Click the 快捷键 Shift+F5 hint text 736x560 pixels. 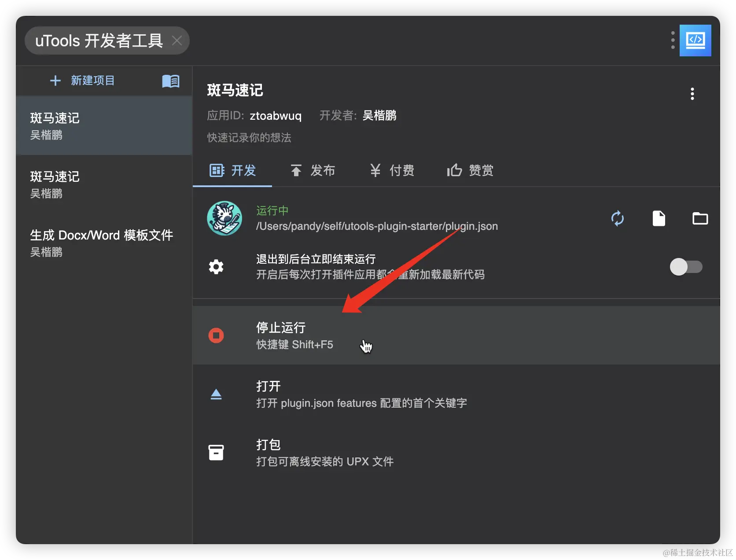pos(295,345)
